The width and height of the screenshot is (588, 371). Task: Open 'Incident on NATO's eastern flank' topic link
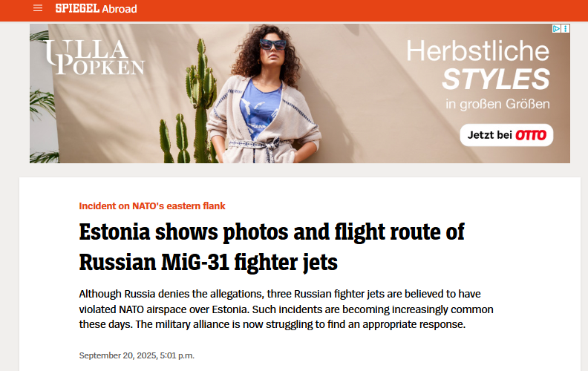(152, 206)
